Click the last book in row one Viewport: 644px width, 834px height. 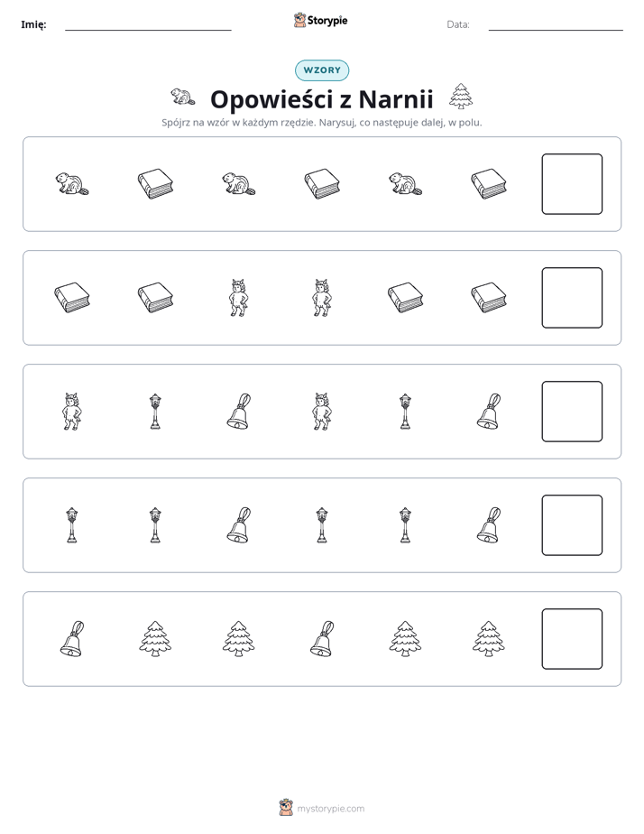point(489,184)
